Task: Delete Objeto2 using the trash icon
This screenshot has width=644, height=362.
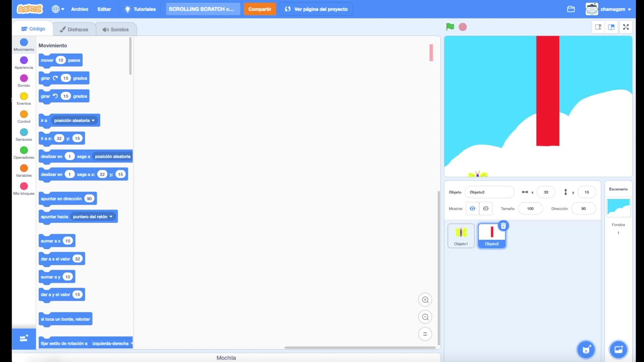Action: click(503, 226)
